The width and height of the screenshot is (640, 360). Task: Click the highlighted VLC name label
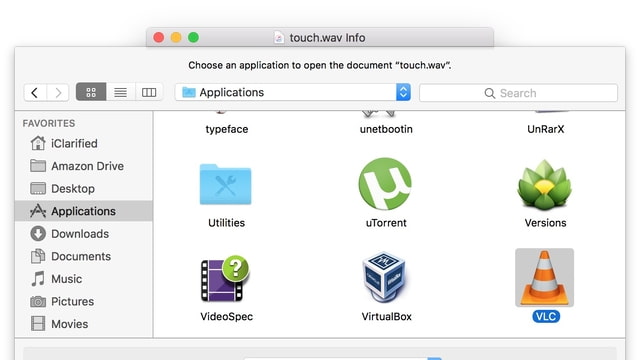546,316
